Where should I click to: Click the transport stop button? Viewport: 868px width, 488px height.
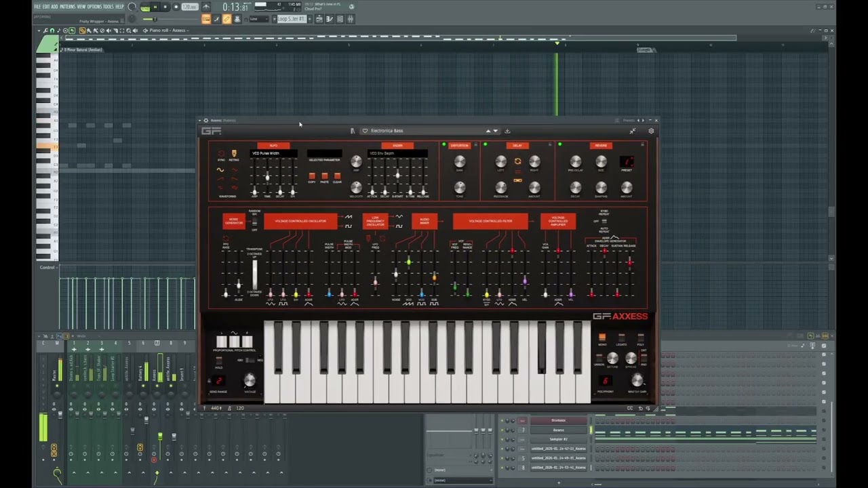coord(165,7)
